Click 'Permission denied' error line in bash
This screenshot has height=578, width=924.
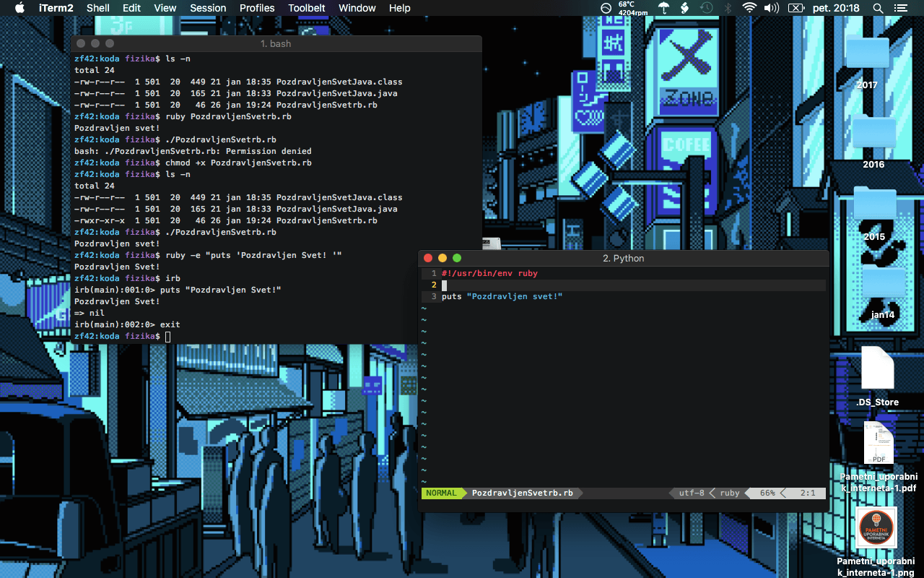tap(193, 152)
